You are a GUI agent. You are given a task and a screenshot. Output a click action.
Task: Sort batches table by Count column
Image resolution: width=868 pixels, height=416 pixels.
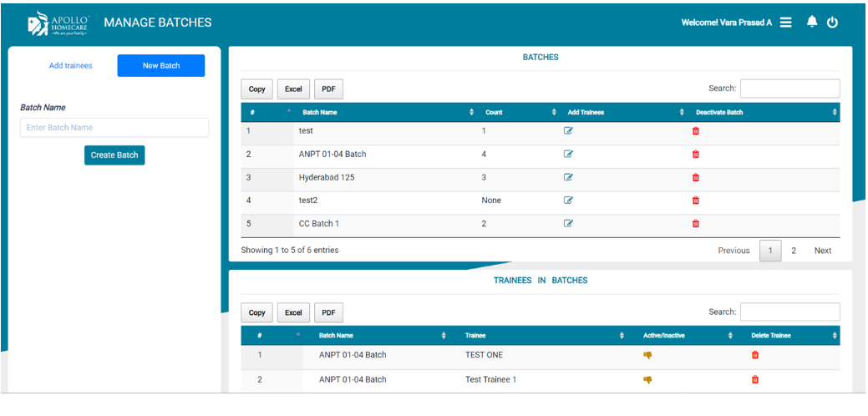518,113
